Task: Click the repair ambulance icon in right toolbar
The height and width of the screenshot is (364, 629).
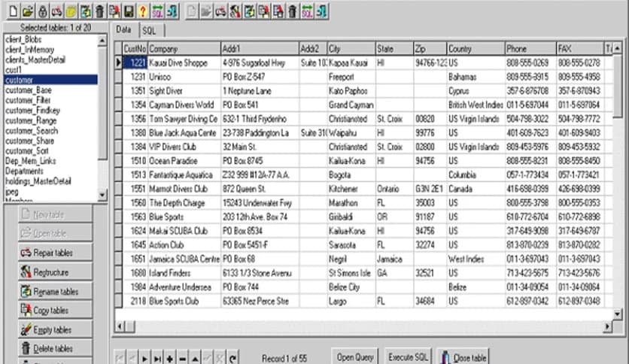Action: [220, 11]
